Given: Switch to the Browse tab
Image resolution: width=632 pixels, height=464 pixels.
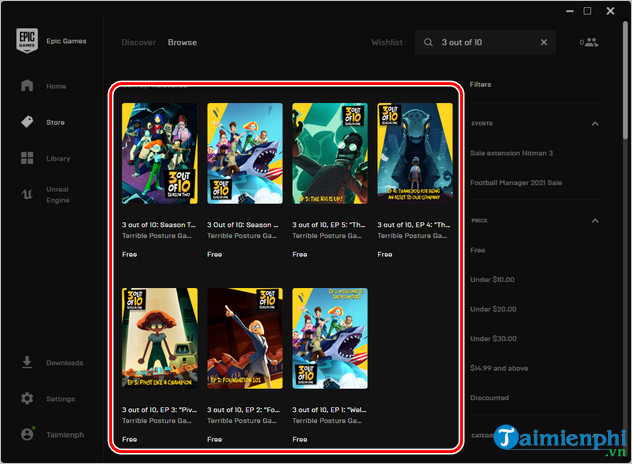Looking at the screenshot, I should pos(182,42).
